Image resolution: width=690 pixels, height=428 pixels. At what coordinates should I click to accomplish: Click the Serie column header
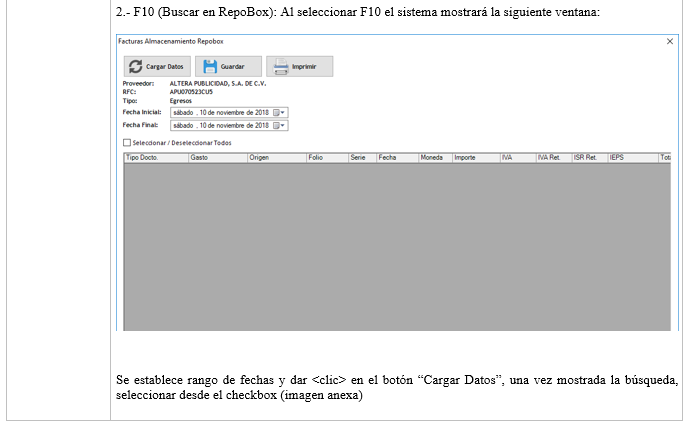click(363, 157)
